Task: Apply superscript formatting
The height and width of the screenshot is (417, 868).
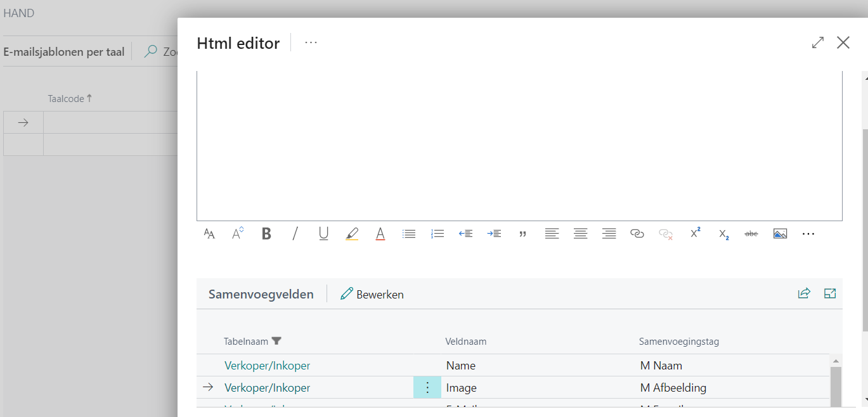Action: [695, 234]
